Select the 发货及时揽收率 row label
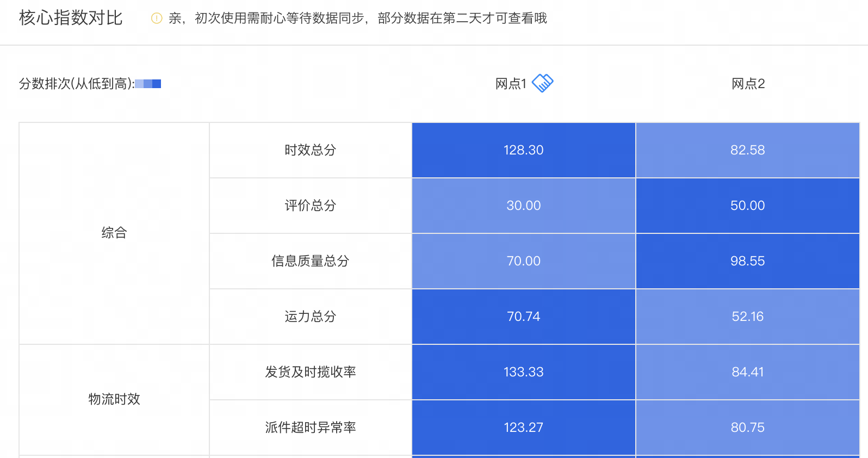This screenshot has width=868, height=458. click(x=311, y=372)
